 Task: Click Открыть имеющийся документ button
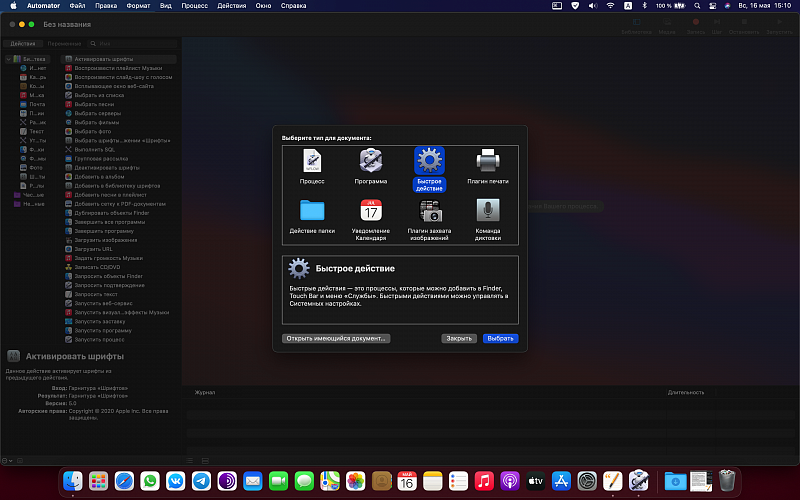coord(335,338)
